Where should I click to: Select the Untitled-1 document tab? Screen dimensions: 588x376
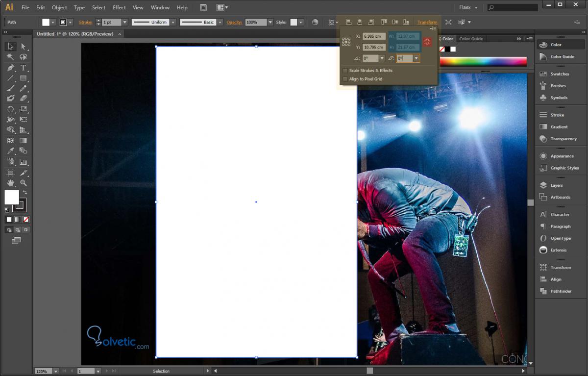[75, 34]
